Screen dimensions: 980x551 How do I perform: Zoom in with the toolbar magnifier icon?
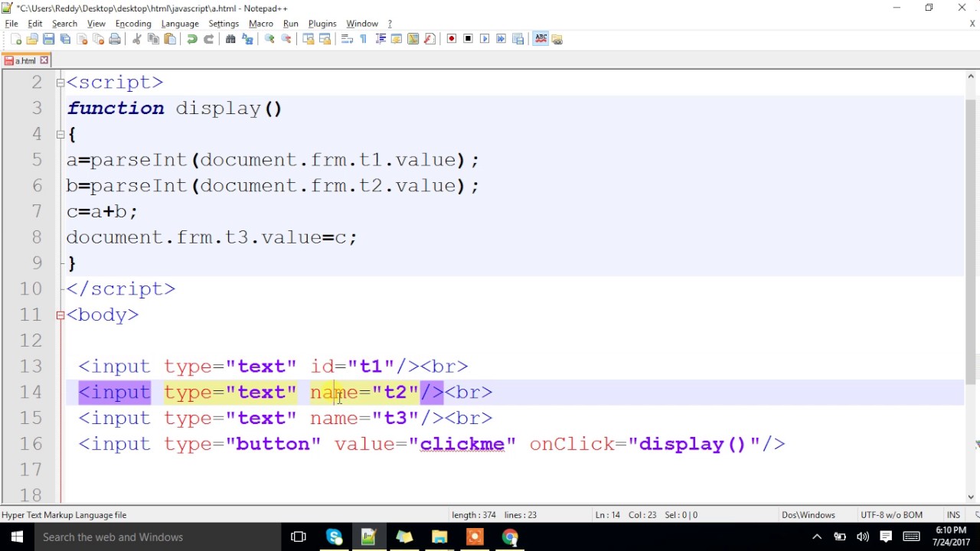269,39
